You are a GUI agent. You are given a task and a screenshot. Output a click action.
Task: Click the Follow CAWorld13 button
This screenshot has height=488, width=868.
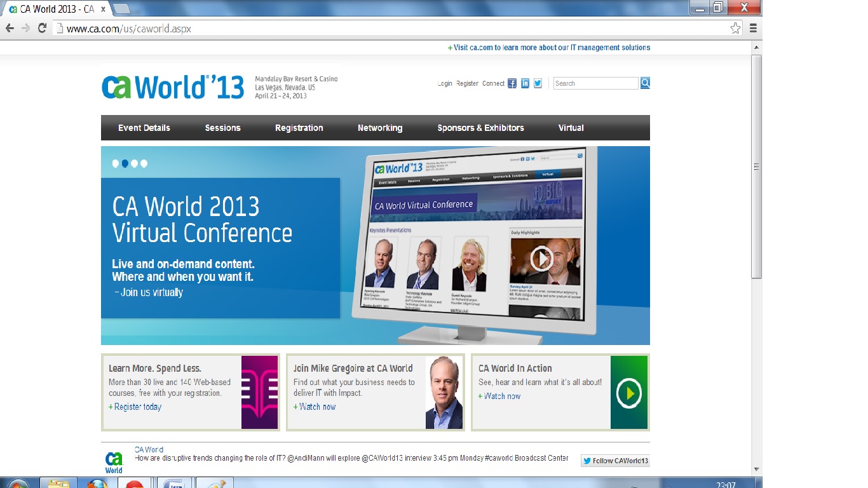pyautogui.click(x=615, y=461)
